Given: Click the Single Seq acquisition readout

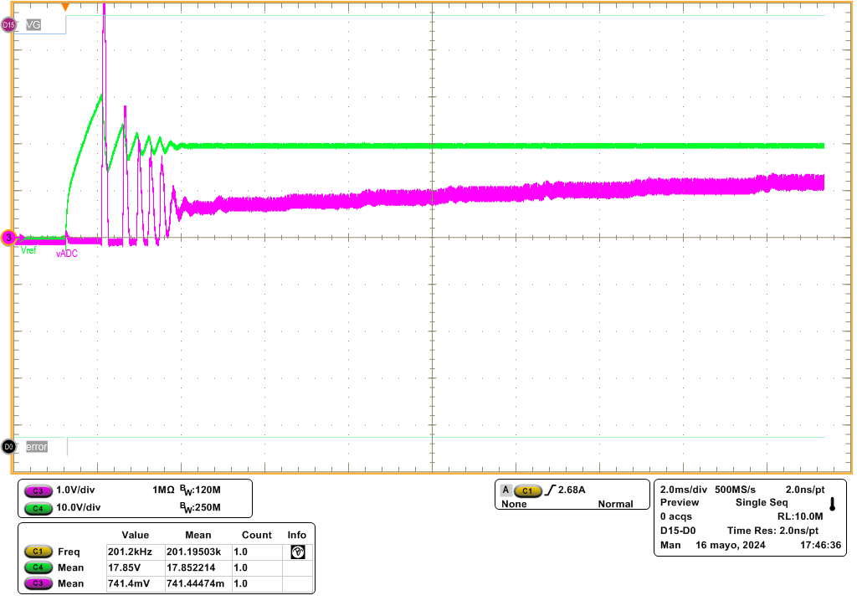Looking at the screenshot, I should (762, 503).
